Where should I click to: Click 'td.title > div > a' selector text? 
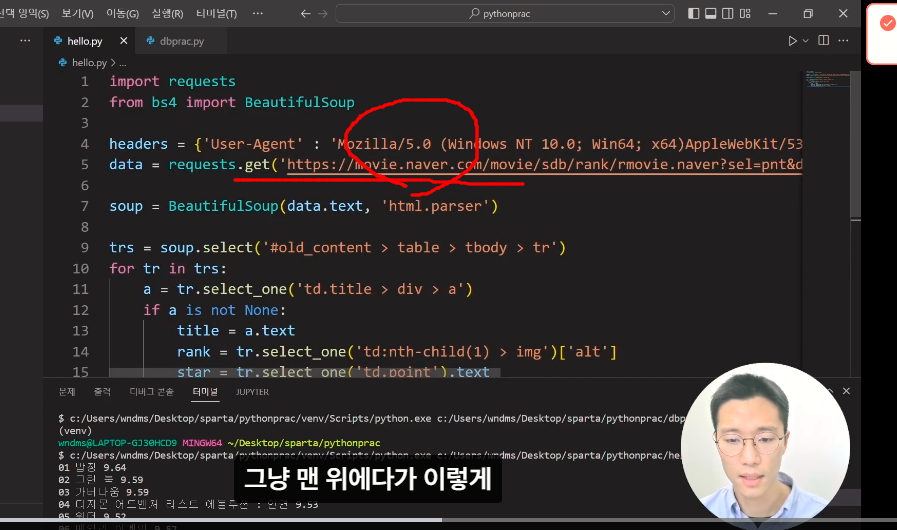click(380, 290)
